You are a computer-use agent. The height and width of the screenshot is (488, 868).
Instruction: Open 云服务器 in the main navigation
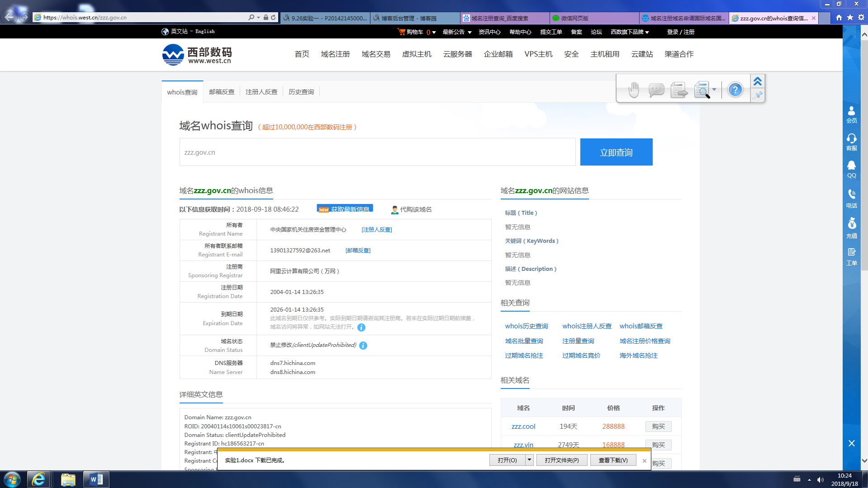[x=457, y=54]
